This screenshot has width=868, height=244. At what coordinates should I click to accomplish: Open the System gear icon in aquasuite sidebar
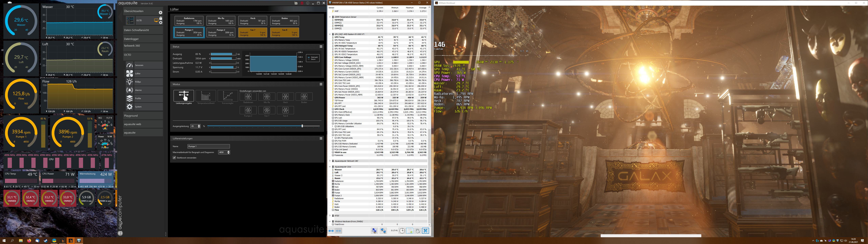129,107
